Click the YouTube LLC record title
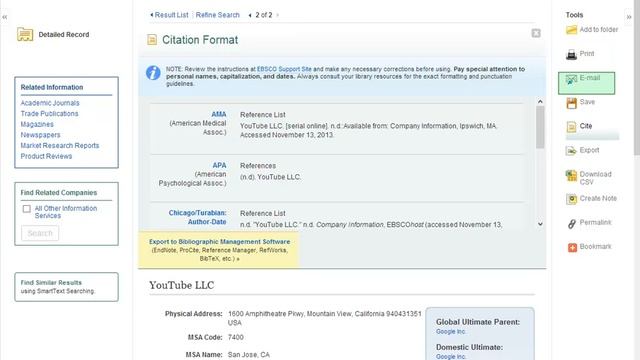 182,285
